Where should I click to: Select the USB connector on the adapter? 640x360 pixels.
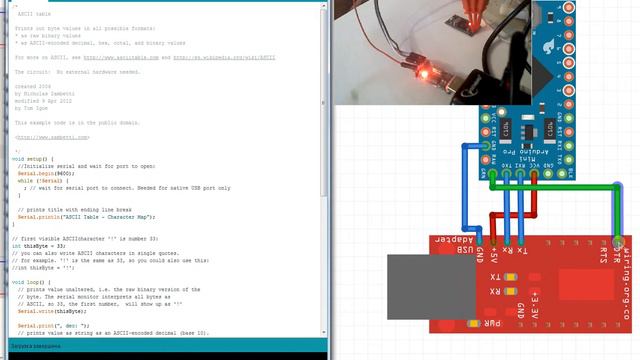431,287
